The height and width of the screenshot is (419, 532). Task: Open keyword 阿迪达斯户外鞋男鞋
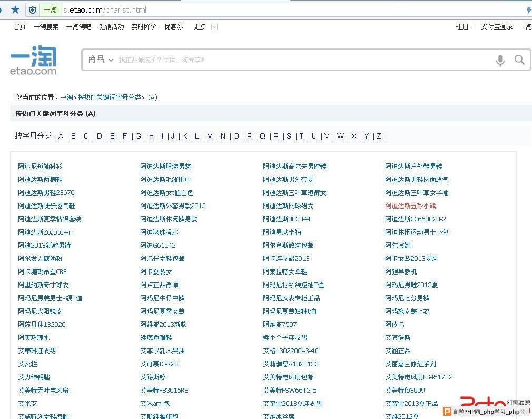(413, 167)
